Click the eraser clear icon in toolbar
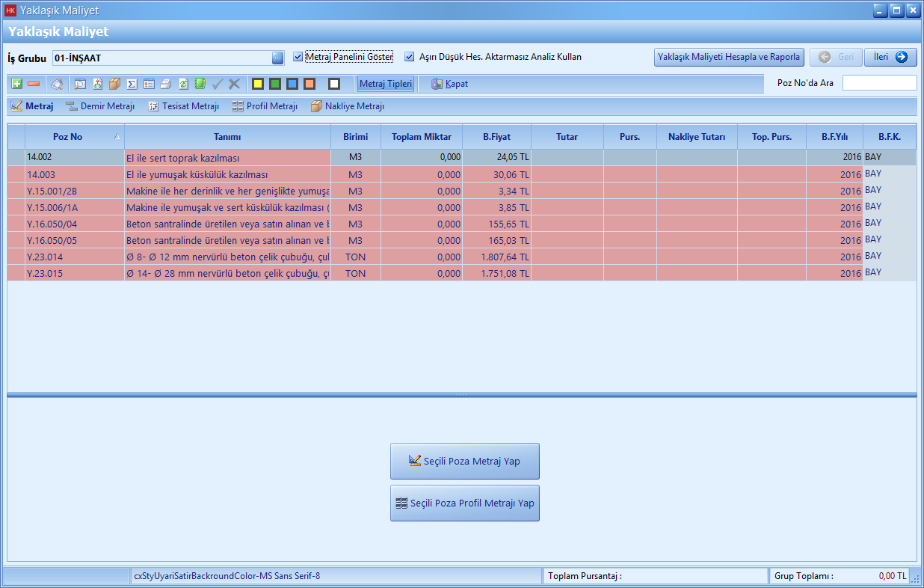This screenshot has height=588, width=924. (57, 84)
